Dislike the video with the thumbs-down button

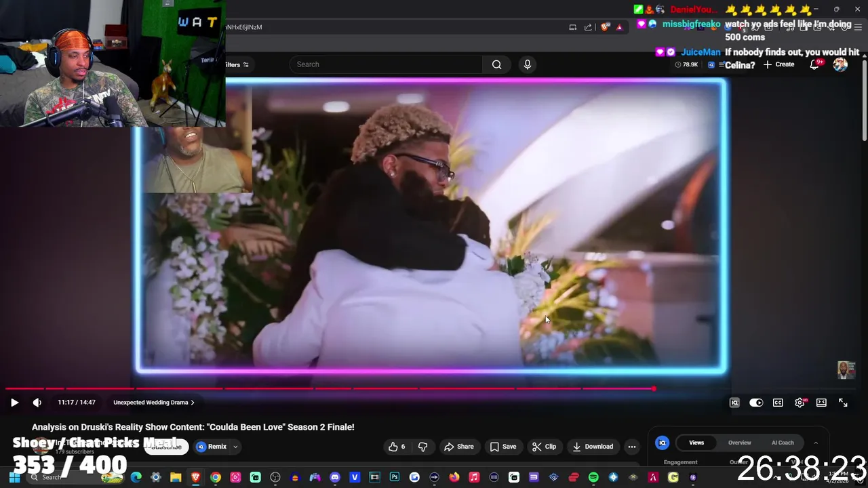click(x=422, y=447)
